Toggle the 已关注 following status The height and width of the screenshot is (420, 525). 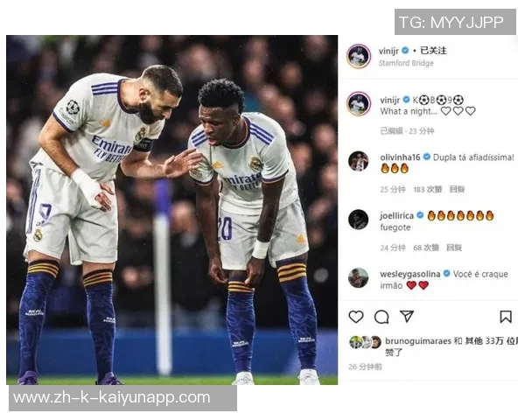tap(433, 51)
